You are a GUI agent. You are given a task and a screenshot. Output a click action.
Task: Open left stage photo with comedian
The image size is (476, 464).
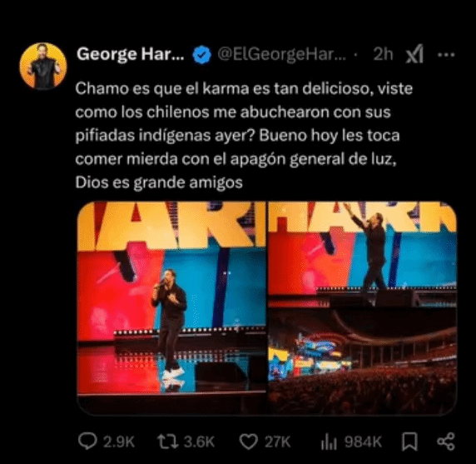tap(171, 308)
